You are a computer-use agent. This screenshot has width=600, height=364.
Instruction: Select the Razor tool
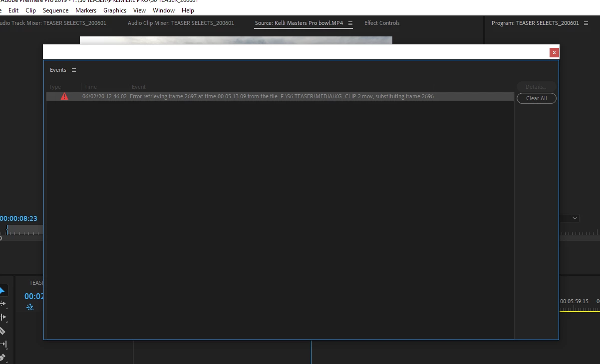tap(2, 331)
